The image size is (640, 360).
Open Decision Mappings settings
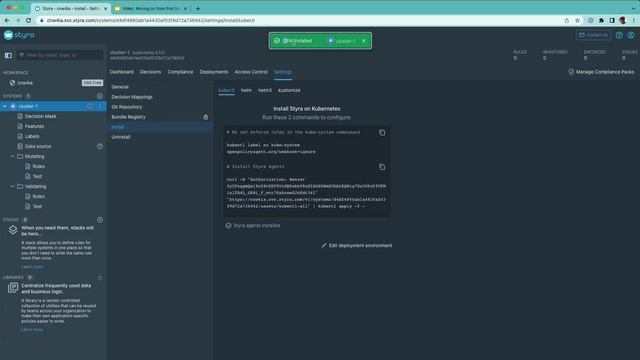tap(132, 97)
